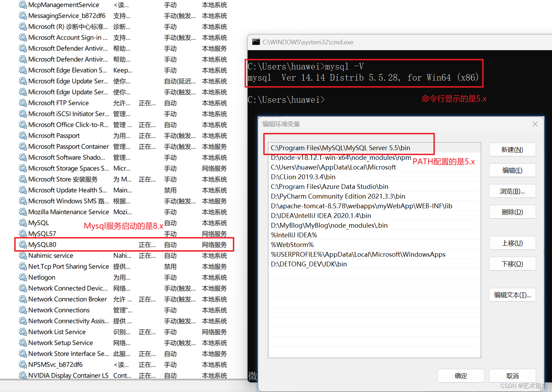Select the IntelliJ IDEA 2020.1.4\bin entry
Viewport: 552px width, 392px height.
[x=375, y=216]
